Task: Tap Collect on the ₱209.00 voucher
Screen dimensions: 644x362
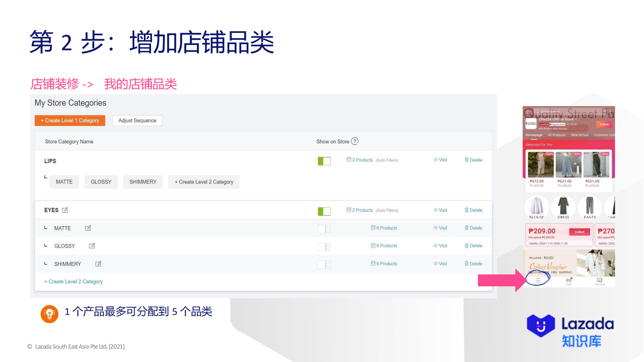Action: [x=580, y=232]
